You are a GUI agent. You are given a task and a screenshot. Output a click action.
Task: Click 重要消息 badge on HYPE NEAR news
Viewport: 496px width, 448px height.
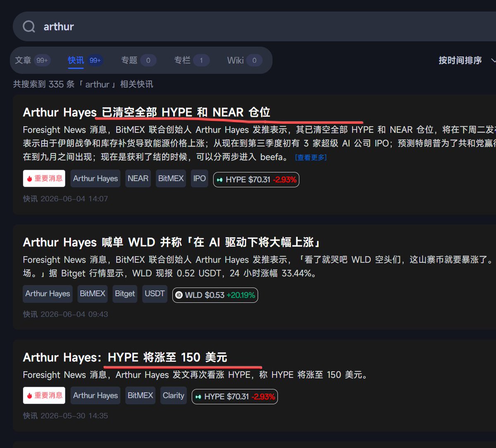[44, 178]
